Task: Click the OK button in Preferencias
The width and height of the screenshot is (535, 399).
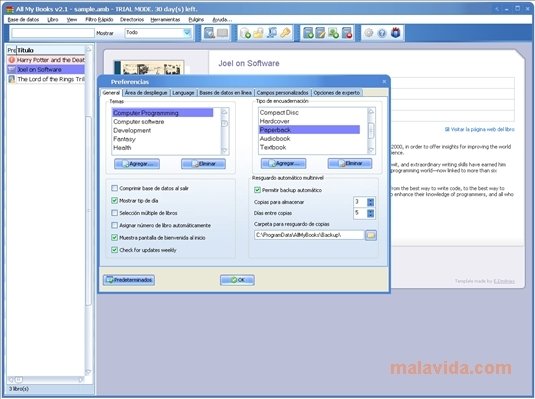Action: [237, 280]
